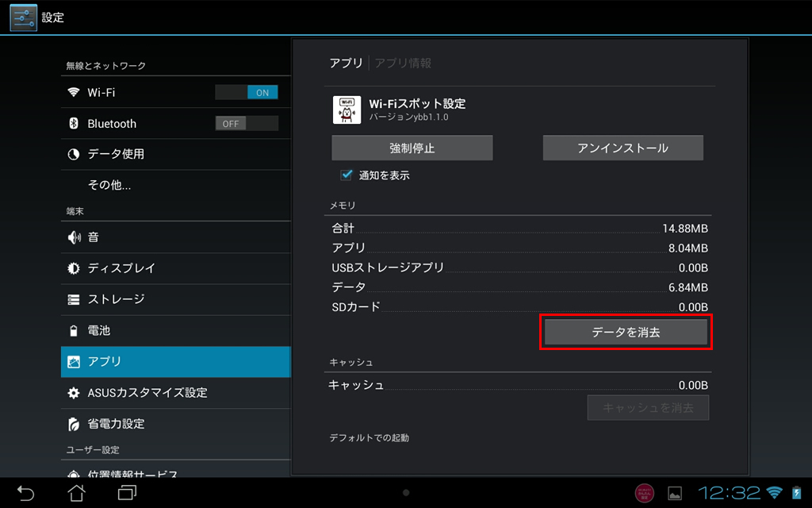This screenshot has height=508, width=812.
Task: Click the 設定 title text
Action: [x=53, y=17]
